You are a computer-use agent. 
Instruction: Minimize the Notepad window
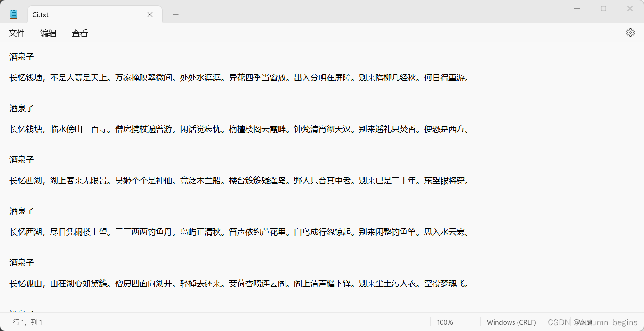(577, 9)
